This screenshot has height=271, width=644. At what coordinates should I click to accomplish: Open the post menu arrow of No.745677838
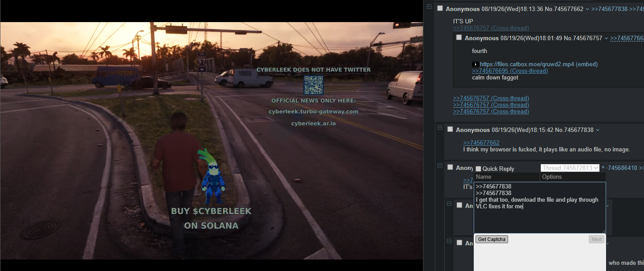pos(598,130)
